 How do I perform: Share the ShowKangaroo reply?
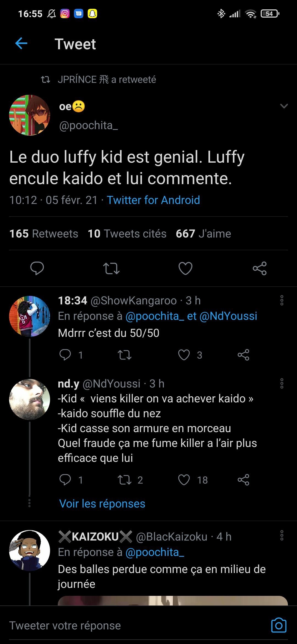click(x=243, y=355)
